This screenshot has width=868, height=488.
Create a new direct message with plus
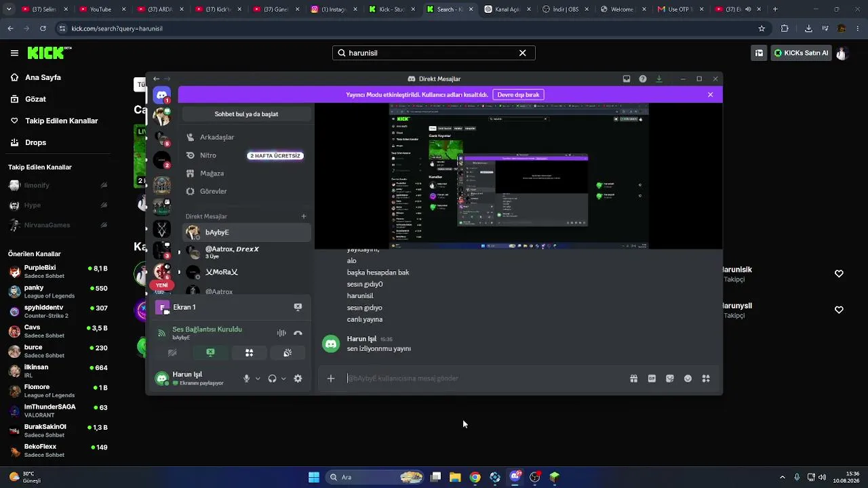[x=304, y=216]
